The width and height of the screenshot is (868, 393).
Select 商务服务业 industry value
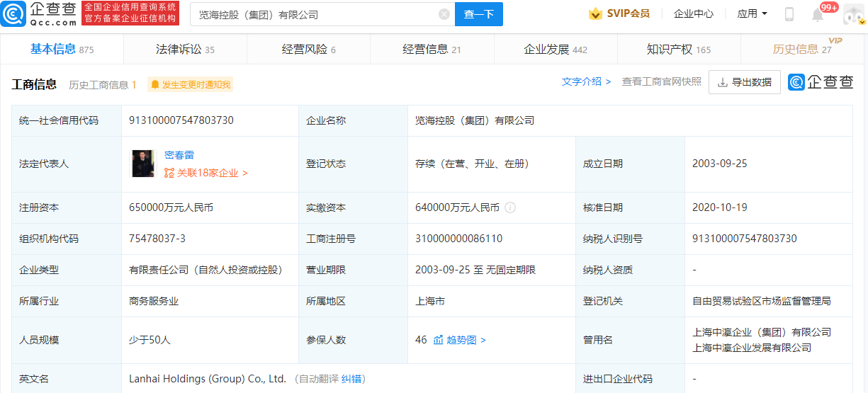click(x=154, y=301)
